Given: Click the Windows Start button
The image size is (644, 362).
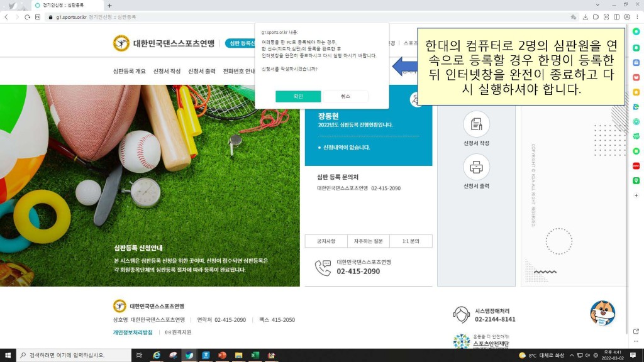Looking at the screenshot, I should pyautogui.click(x=8, y=355).
